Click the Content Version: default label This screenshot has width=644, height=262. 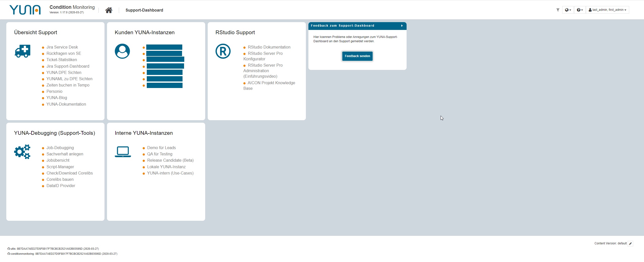(611, 243)
